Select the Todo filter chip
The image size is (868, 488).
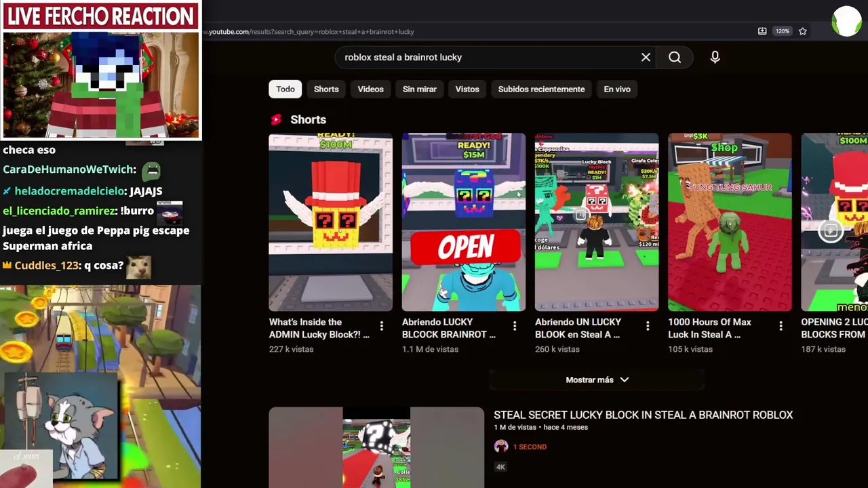[x=285, y=89]
